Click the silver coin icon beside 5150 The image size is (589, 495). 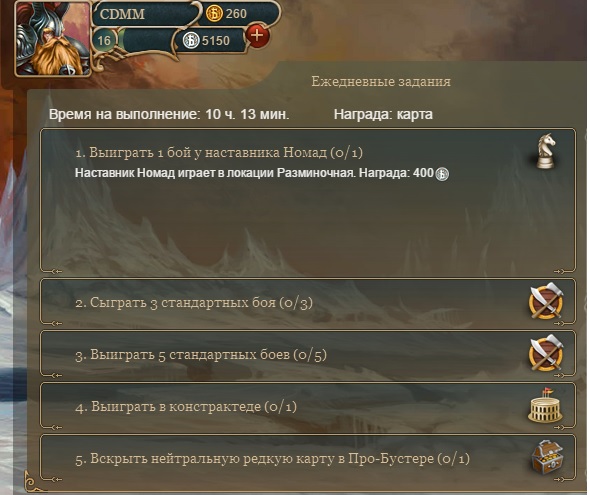pos(191,40)
